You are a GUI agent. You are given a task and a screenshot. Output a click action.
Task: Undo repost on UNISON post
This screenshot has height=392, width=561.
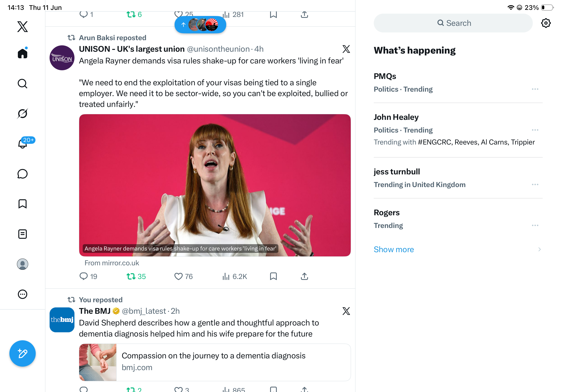[x=136, y=276]
